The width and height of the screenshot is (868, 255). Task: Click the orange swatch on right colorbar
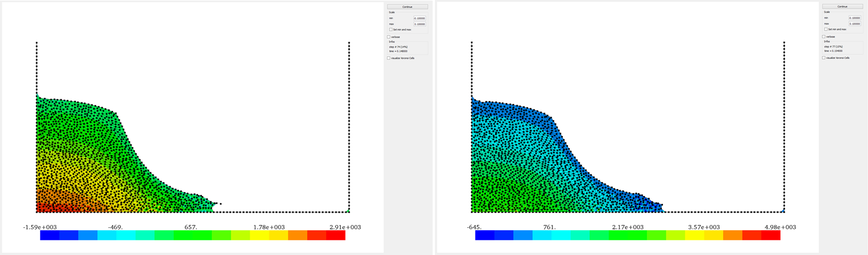733,235
